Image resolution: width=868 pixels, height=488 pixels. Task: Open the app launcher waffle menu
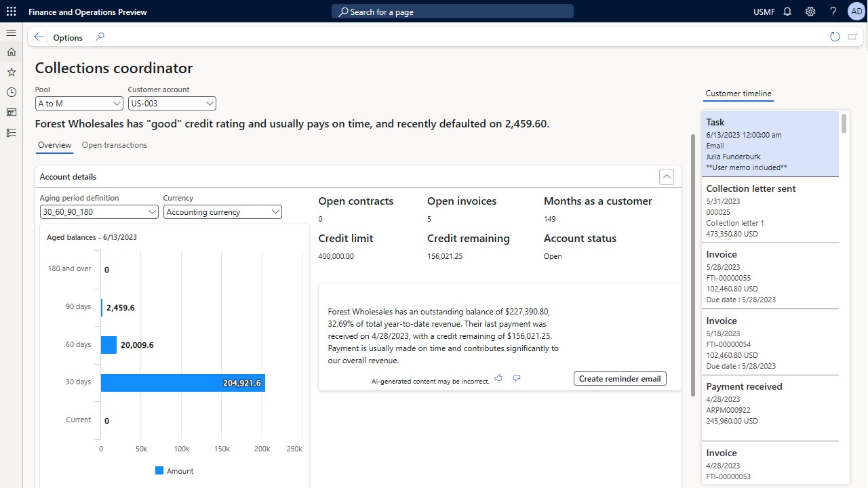(x=11, y=12)
